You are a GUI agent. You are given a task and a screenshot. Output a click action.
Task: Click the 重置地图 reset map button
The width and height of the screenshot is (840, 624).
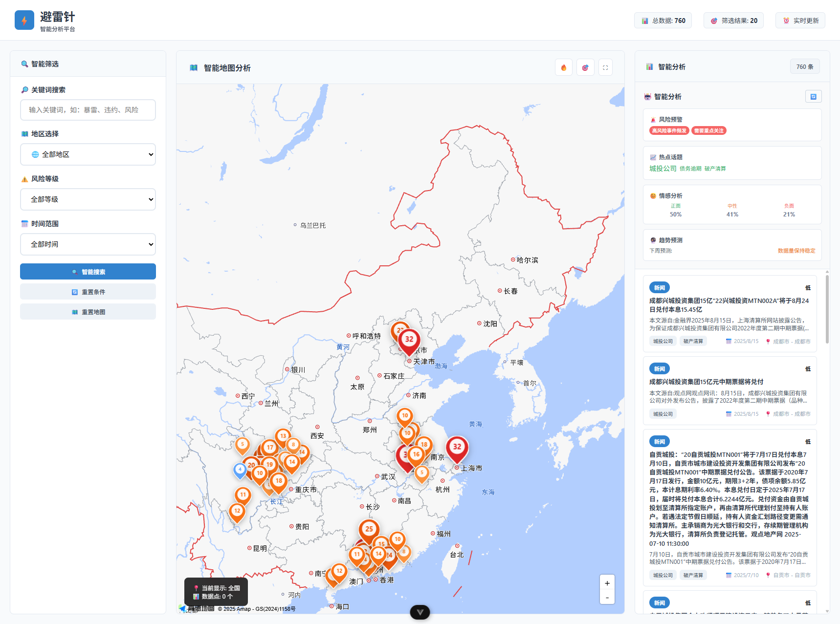[88, 312]
